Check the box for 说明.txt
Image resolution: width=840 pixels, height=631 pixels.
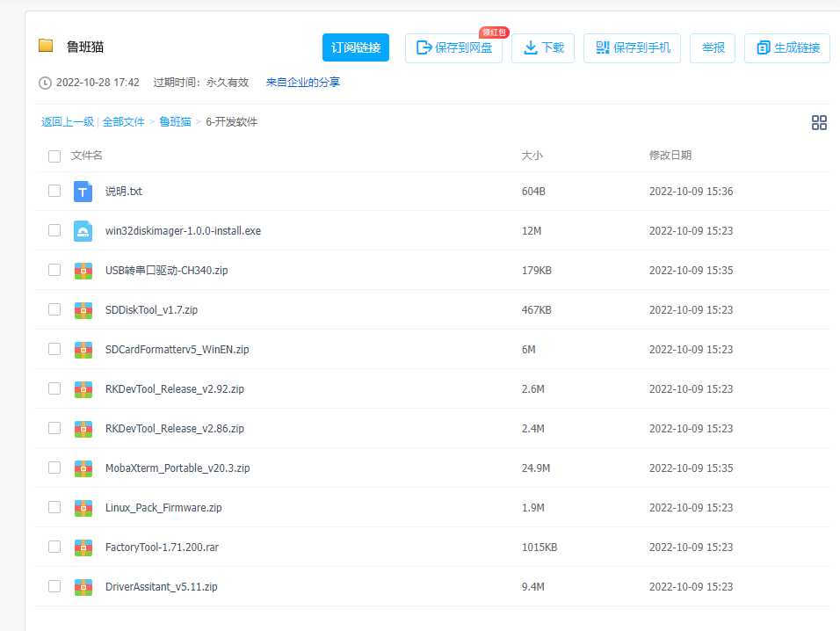pos(54,191)
